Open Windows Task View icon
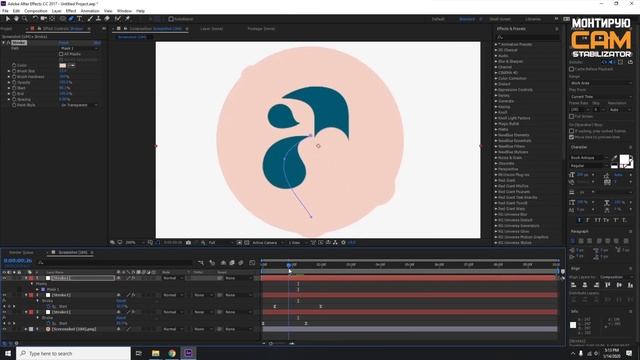Screen dimensions: 640x360 click(139, 353)
